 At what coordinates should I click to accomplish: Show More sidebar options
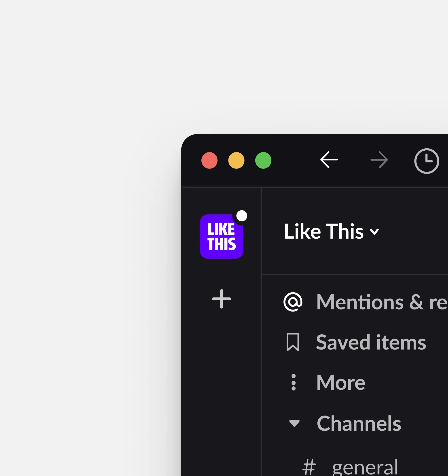341,383
